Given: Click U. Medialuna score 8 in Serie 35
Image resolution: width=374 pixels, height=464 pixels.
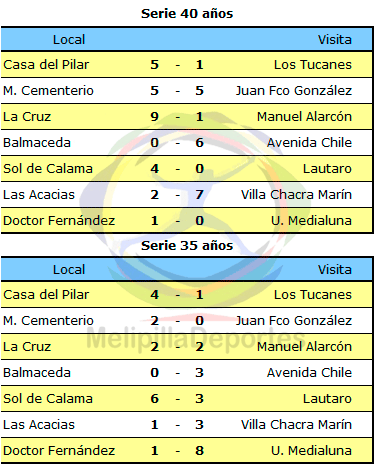Looking at the screenshot, I should coord(199,451).
